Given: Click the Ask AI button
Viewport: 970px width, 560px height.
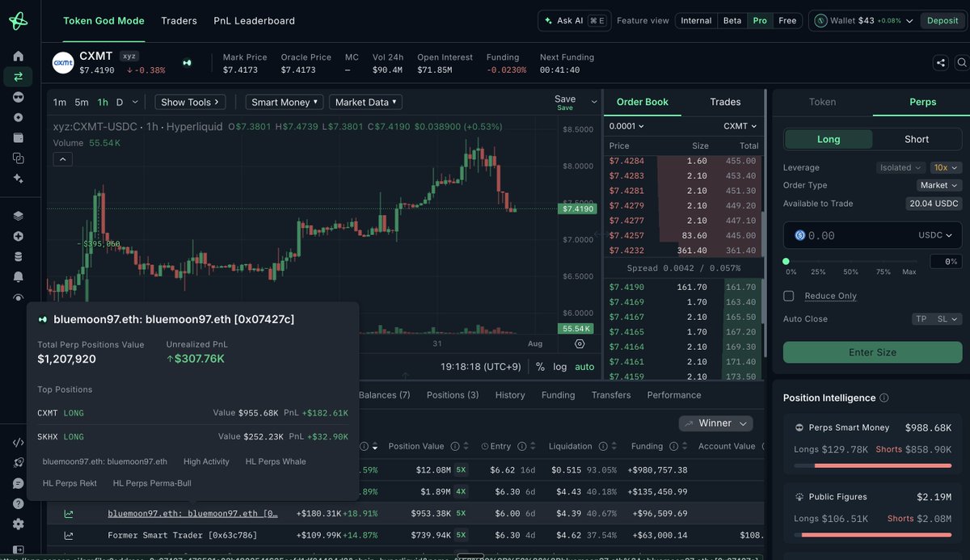Looking at the screenshot, I should click(574, 21).
